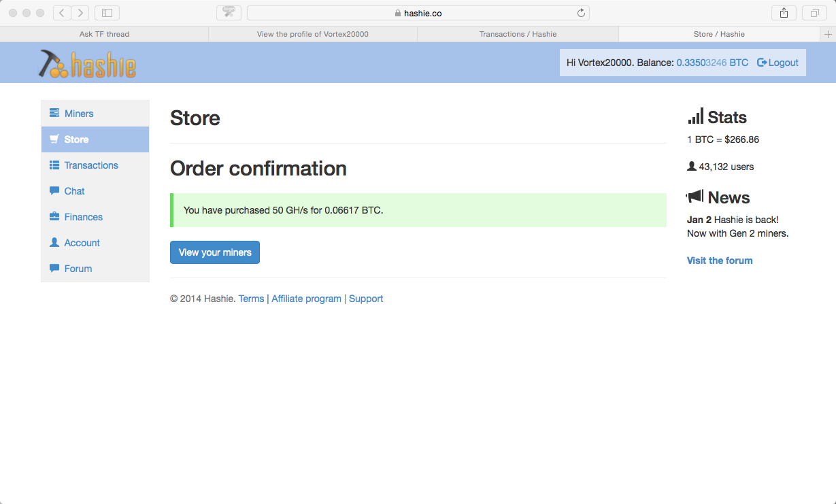The image size is (836, 504).
Task: Open the Terms link in footer
Action: pyautogui.click(x=251, y=299)
